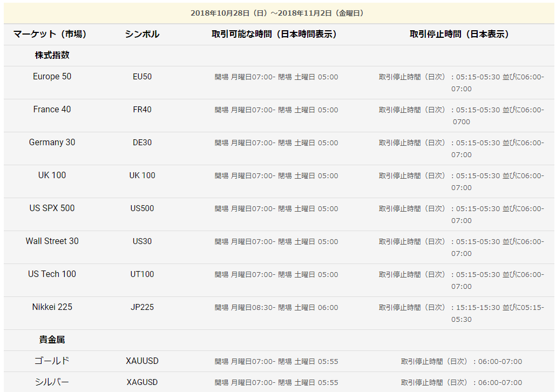Screen dimensions: 556x392
Task: Select the XAUUSD symbol cell
Action: pos(142,361)
